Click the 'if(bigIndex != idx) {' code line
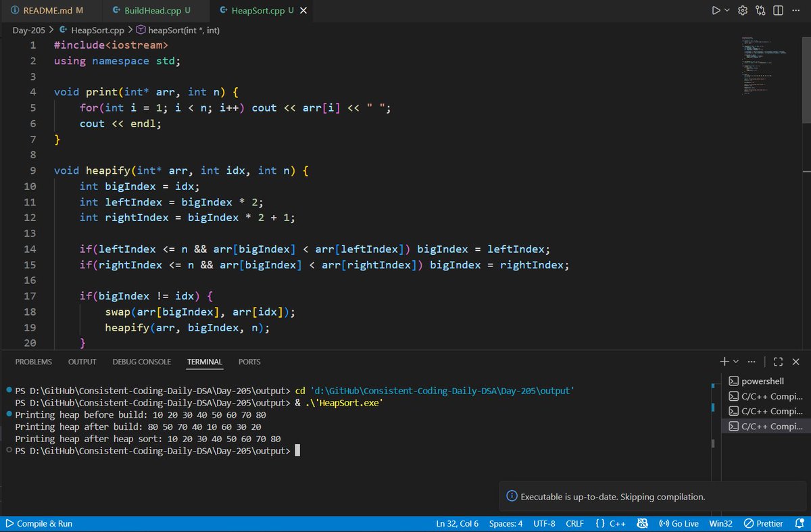This screenshot has height=532, width=811. [146, 296]
